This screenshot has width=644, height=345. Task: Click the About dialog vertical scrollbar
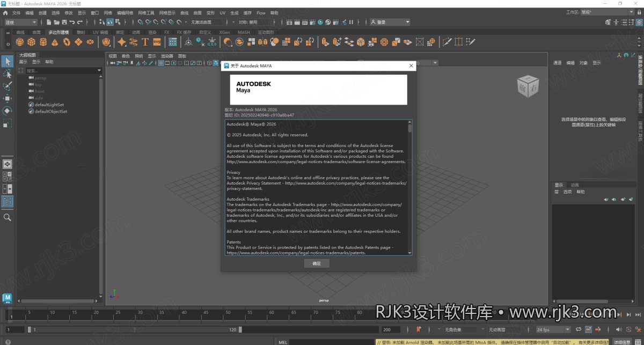click(410, 188)
